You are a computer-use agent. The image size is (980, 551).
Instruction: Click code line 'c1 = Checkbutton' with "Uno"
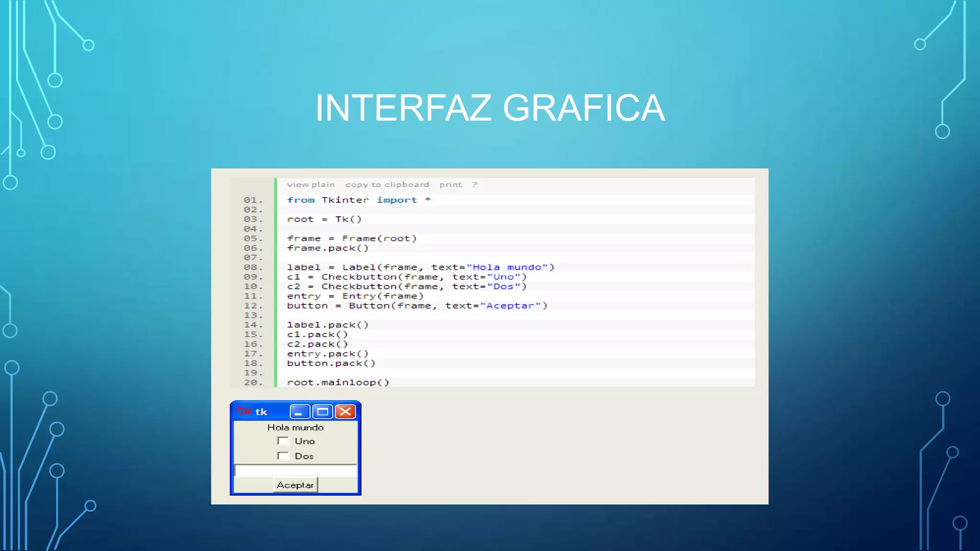point(407,276)
